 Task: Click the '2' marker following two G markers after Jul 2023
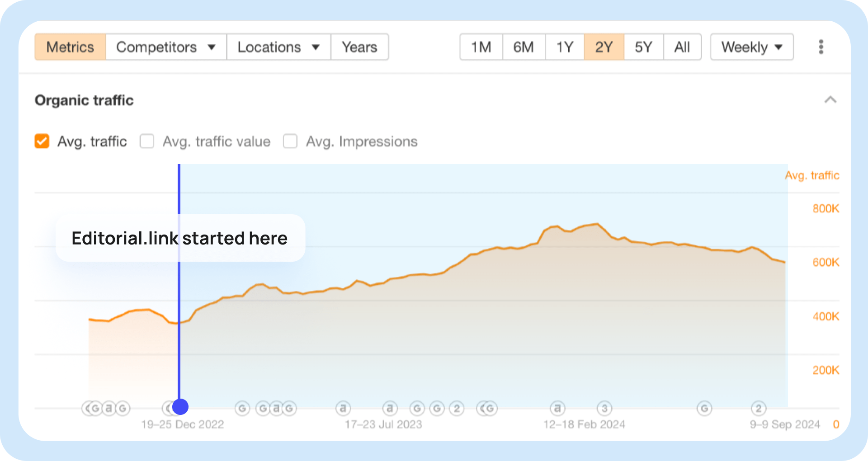pos(457,409)
